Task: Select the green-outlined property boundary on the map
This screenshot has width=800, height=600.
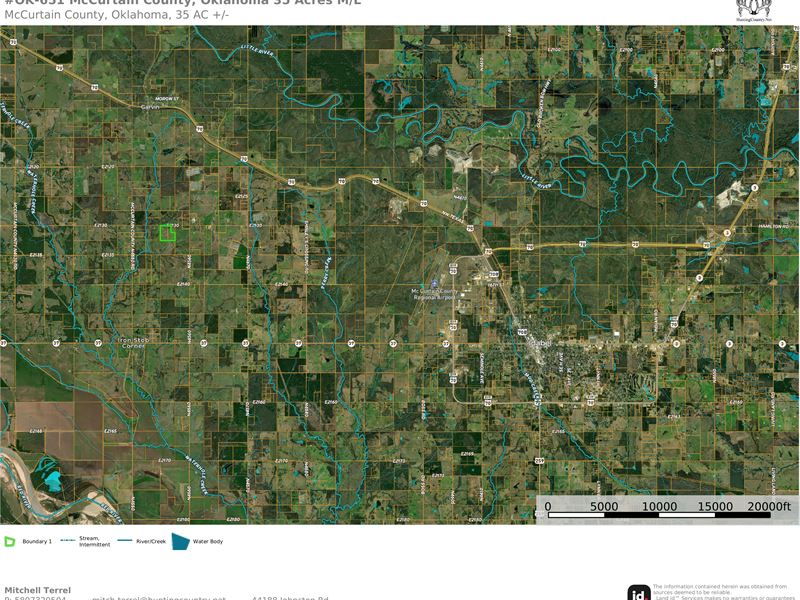Action: coord(167,233)
